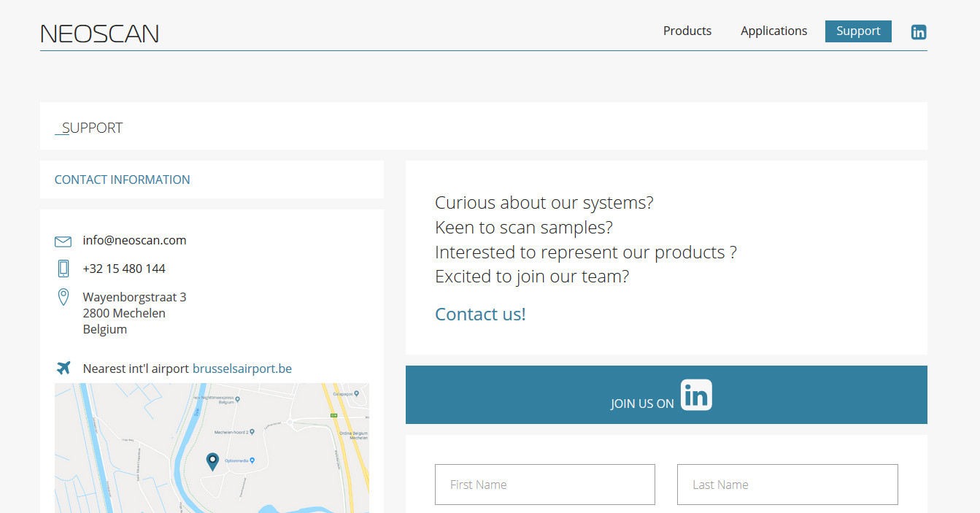Image resolution: width=980 pixels, height=513 pixels.
Task: Open the large LinkedIn logo in the banner
Action: pyautogui.click(x=696, y=396)
